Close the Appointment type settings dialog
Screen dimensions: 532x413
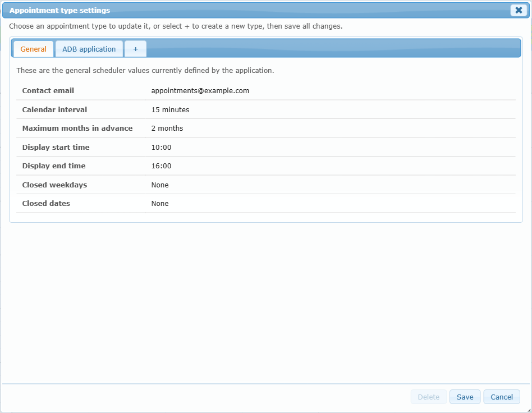coord(519,10)
